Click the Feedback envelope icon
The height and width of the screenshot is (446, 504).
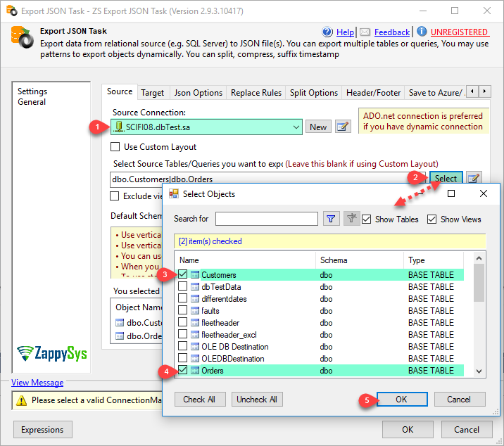(x=365, y=32)
